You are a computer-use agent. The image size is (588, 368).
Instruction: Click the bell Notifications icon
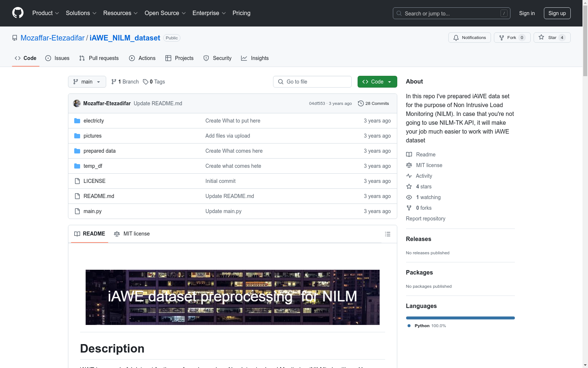[x=456, y=38]
